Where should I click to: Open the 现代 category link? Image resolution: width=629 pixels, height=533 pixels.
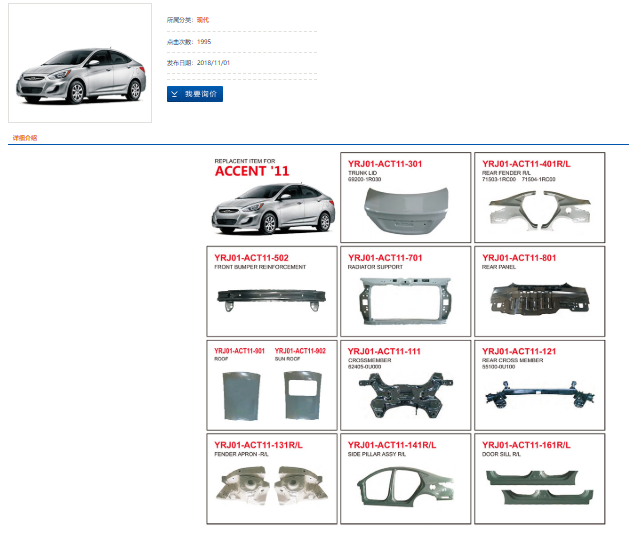point(203,20)
